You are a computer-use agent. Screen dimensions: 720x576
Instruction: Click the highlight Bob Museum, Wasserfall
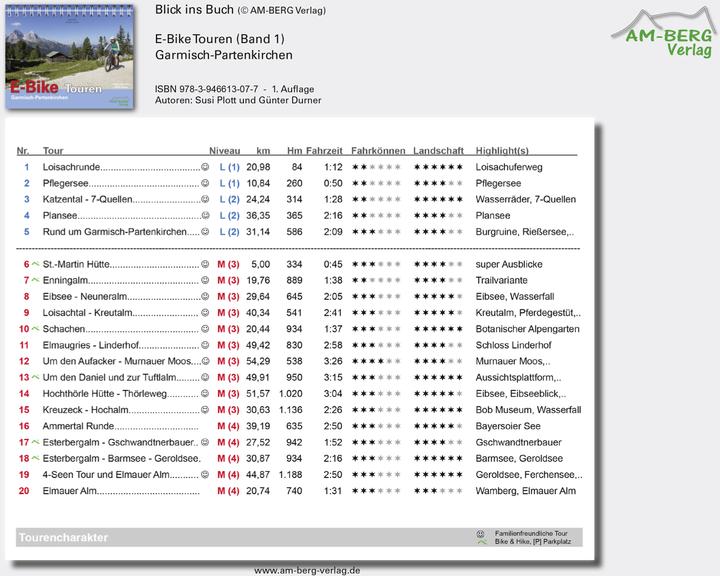click(528, 410)
